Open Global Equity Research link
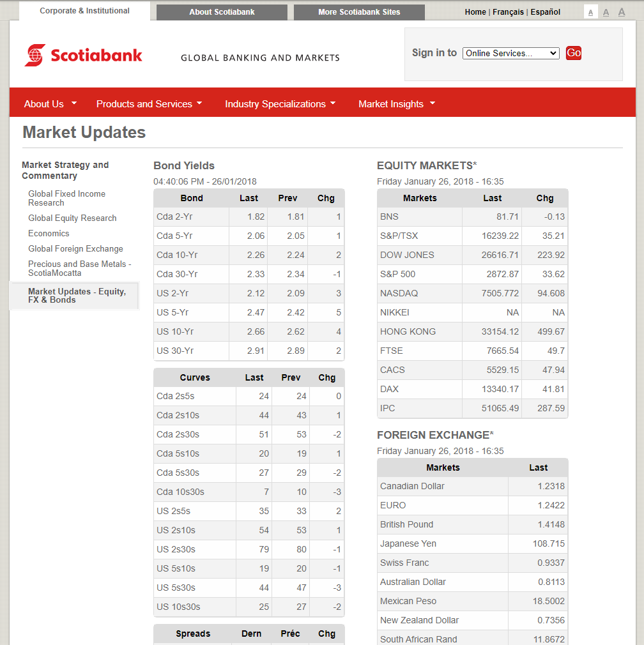This screenshot has width=644, height=645. (x=72, y=218)
